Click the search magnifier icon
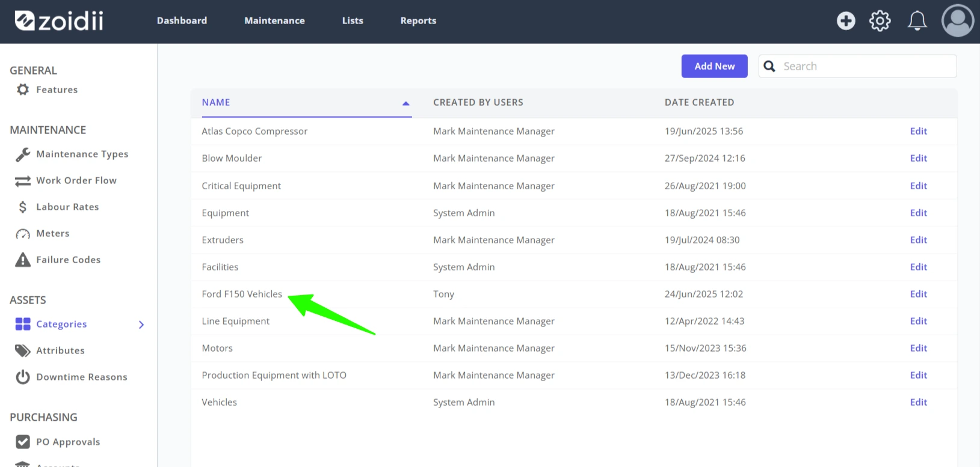Image resolution: width=980 pixels, height=467 pixels. 769,66
